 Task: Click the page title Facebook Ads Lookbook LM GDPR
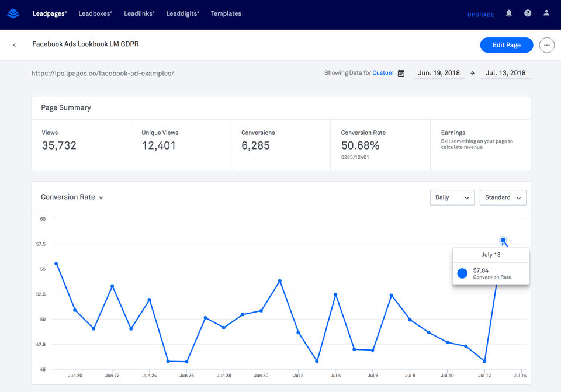point(85,44)
